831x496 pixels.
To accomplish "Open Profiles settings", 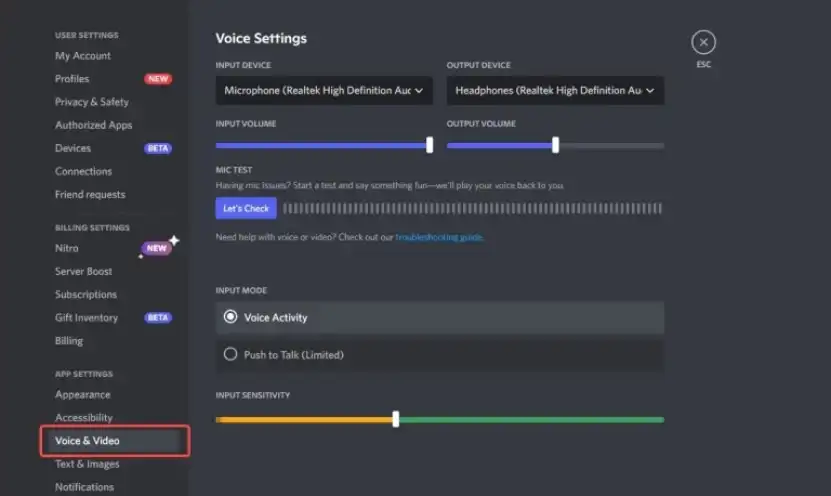I will (x=72, y=79).
